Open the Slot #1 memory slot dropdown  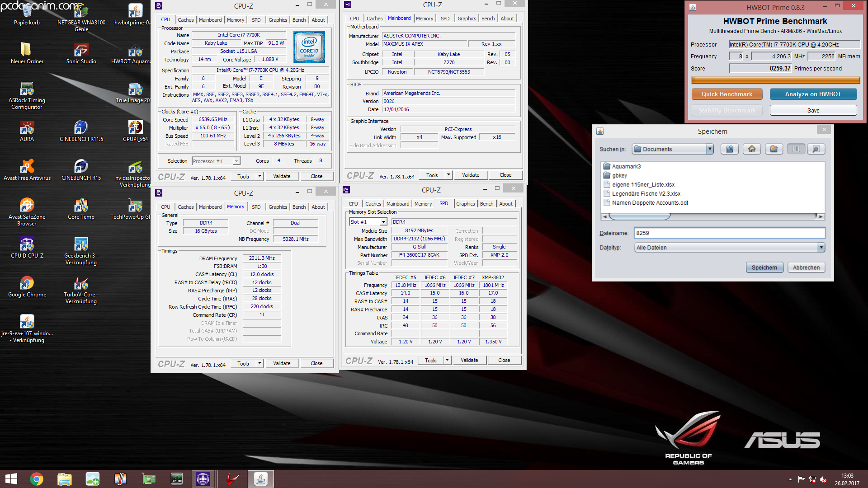point(383,222)
